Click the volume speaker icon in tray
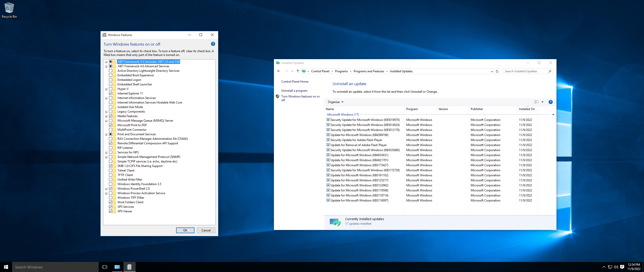The height and width of the screenshot is (272, 644). [616, 267]
